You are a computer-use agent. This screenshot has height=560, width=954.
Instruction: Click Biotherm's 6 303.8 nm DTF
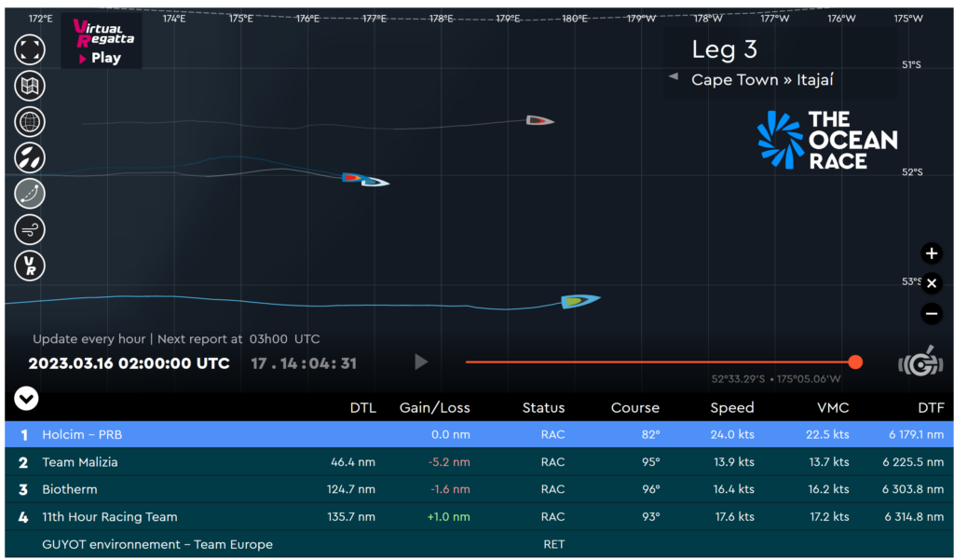point(913,489)
